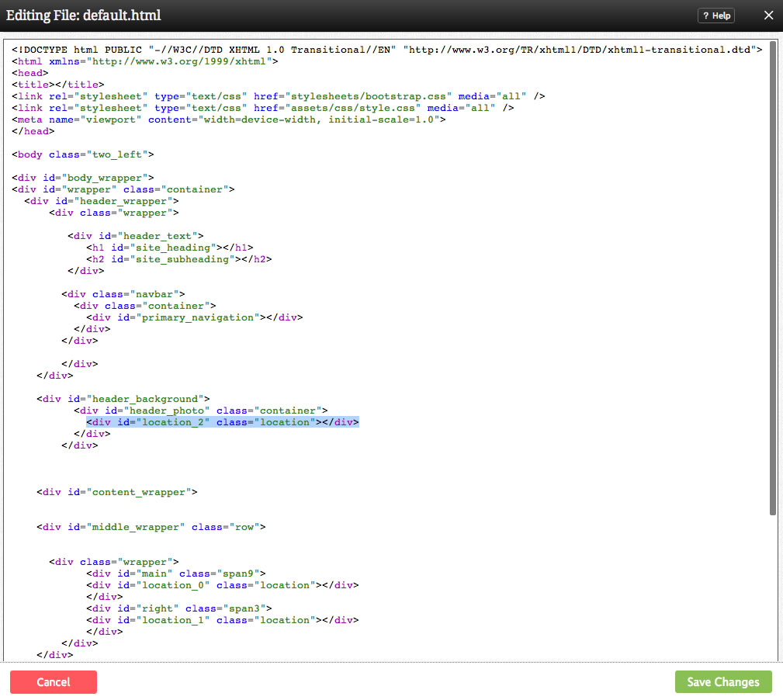The height and width of the screenshot is (700, 783).
Task: Click the bootstrap.css stylesheet link line
Action: point(278,96)
